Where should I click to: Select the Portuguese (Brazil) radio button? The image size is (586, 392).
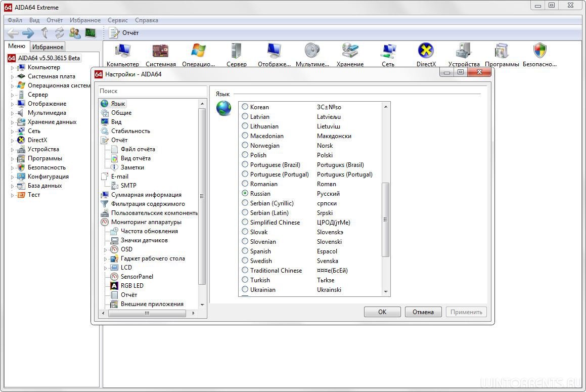coord(245,164)
